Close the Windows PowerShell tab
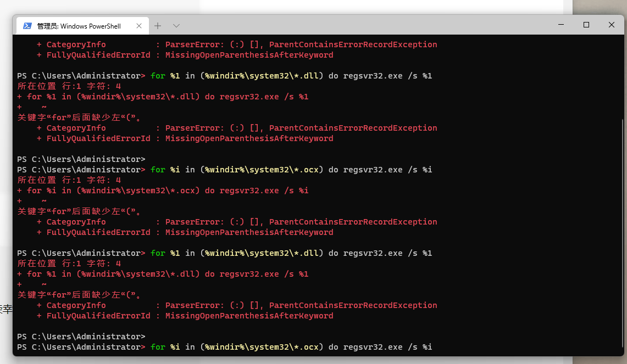This screenshot has width=627, height=364. tap(139, 26)
